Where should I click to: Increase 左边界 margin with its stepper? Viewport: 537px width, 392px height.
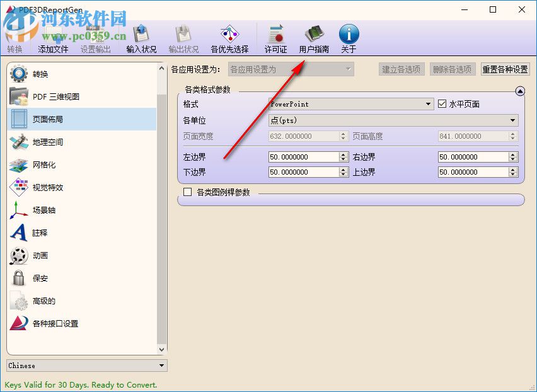(x=342, y=154)
